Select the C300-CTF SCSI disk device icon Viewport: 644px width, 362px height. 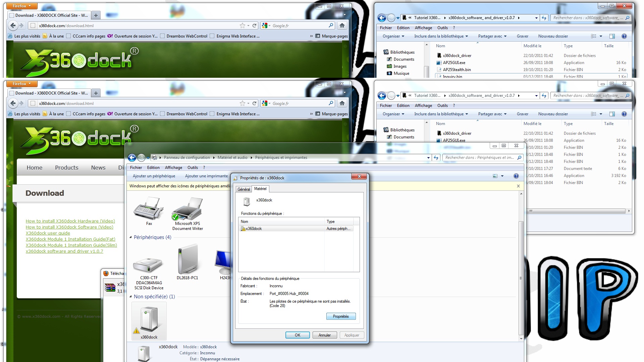click(x=148, y=265)
